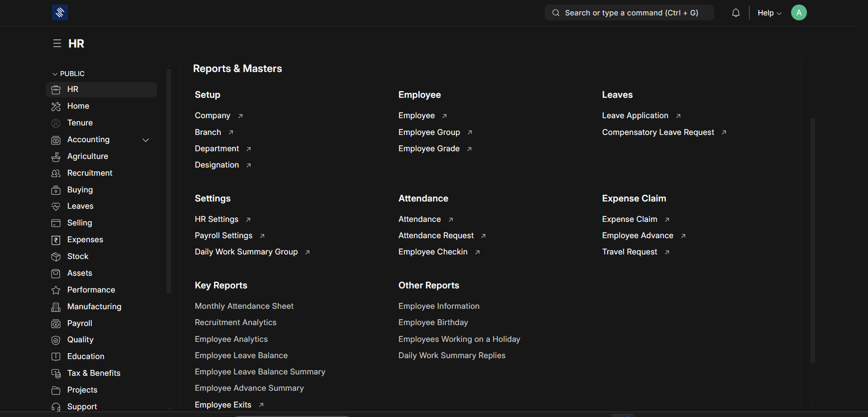Screen dimensions: 868x417
Task: Click the Performance star icon
Action: (x=56, y=290)
